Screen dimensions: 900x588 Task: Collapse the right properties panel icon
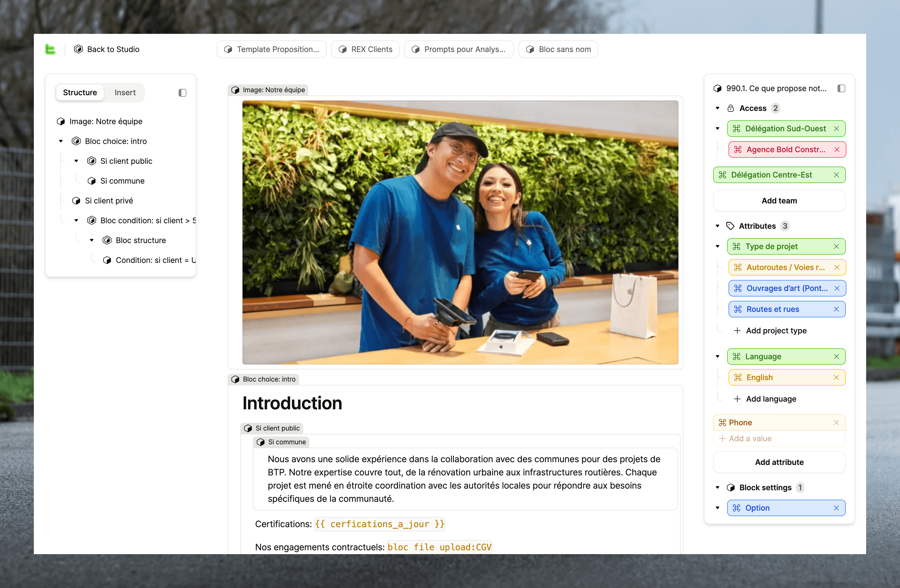(841, 88)
